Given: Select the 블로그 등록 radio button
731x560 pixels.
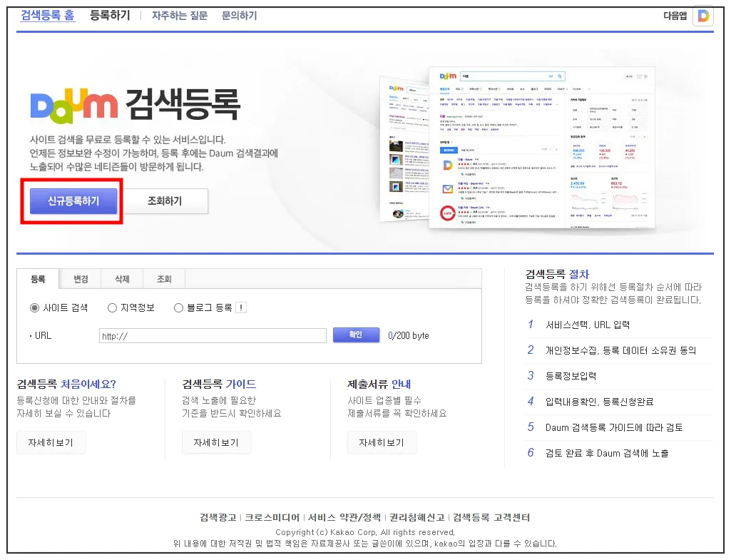Looking at the screenshot, I should [178, 307].
